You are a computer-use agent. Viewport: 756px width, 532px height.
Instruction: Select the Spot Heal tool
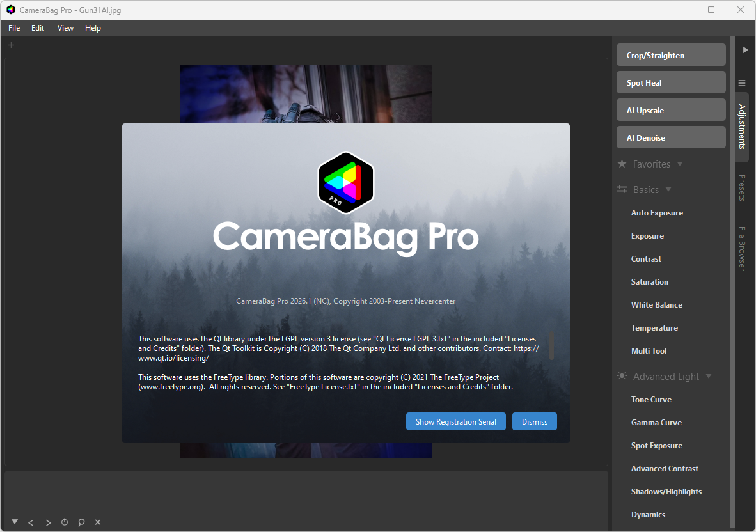671,82
